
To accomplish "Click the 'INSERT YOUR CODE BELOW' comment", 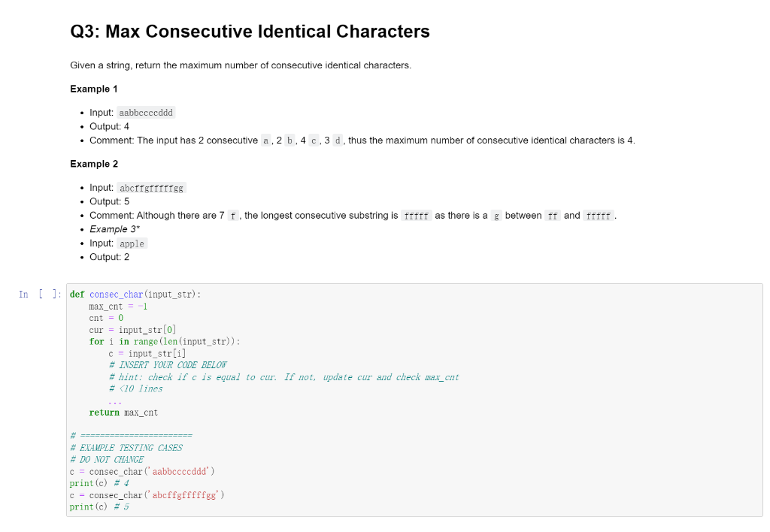I will point(168,365).
